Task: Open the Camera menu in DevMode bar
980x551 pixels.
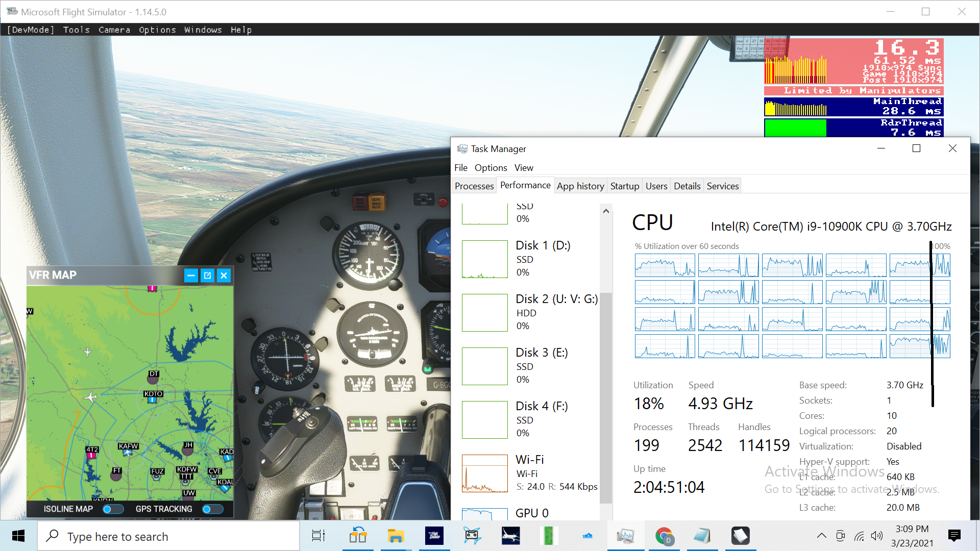Action: (x=114, y=30)
